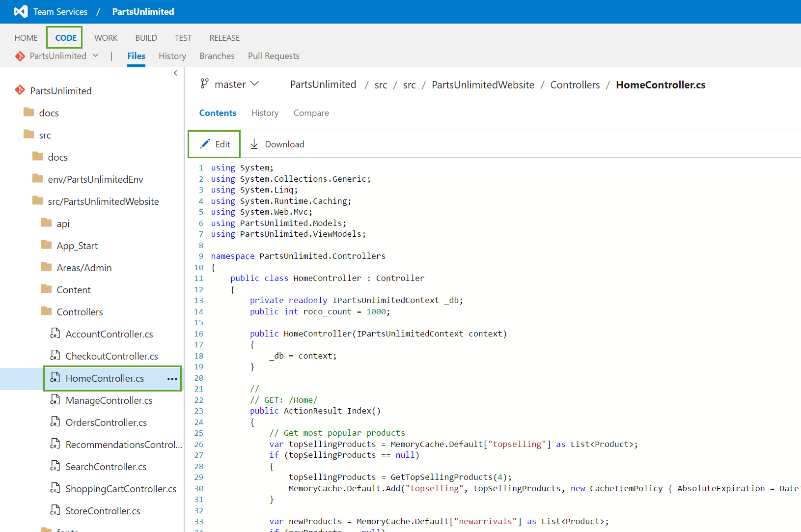Click code line number 14
Image resolution: width=801 pixels, height=532 pixels.
198,311
